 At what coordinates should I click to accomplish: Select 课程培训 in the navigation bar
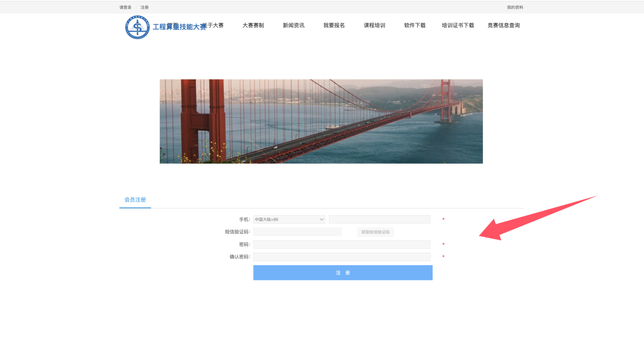(x=374, y=26)
